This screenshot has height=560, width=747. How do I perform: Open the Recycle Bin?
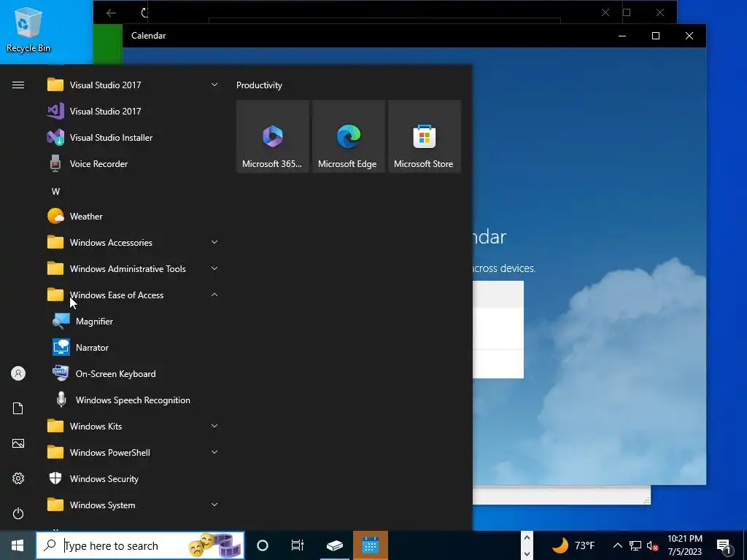(x=28, y=29)
